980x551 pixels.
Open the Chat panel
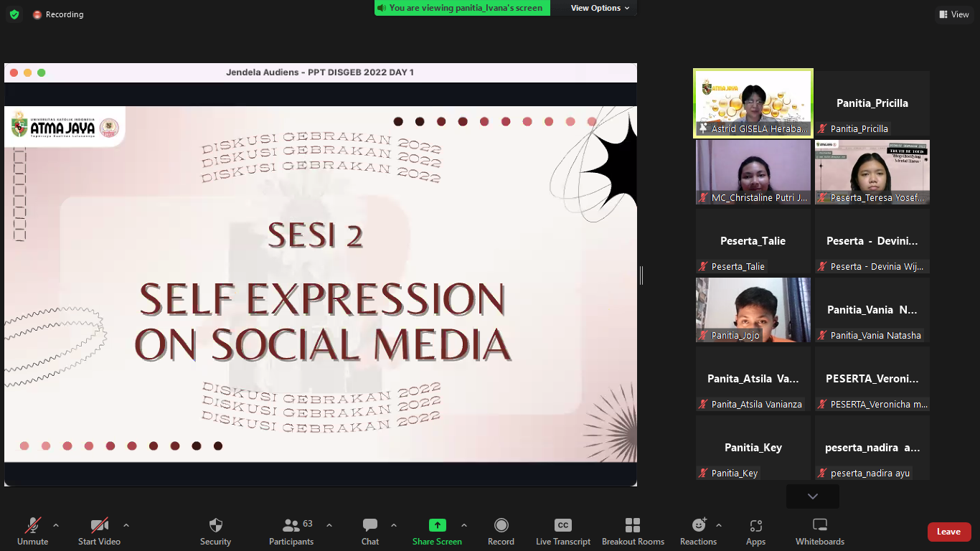(370, 526)
